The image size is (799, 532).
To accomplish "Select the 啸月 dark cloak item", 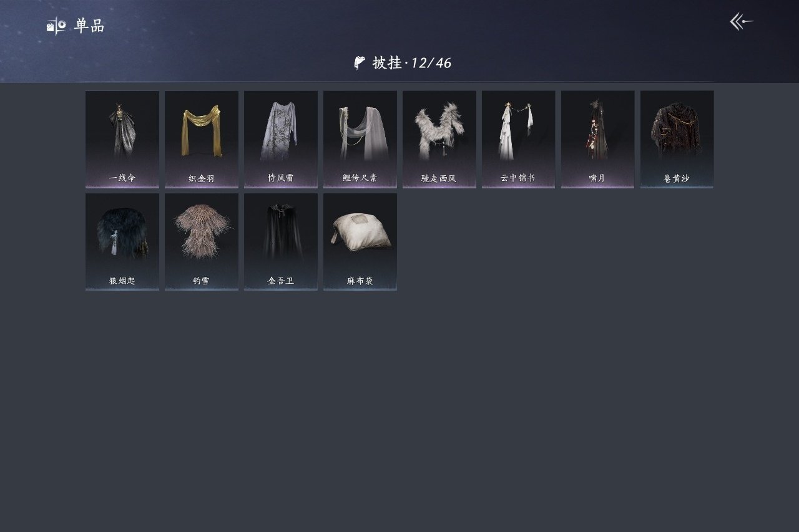I will (x=598, y=139).
